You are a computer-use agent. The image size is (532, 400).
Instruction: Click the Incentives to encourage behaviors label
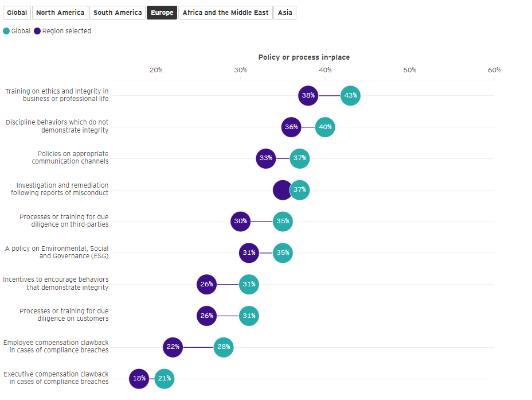click(x=56, y=284)
